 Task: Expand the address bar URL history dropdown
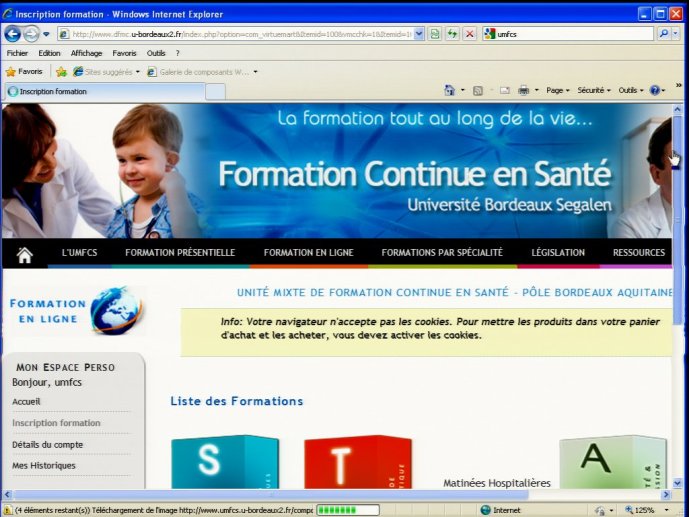click(x=419, y=34)
